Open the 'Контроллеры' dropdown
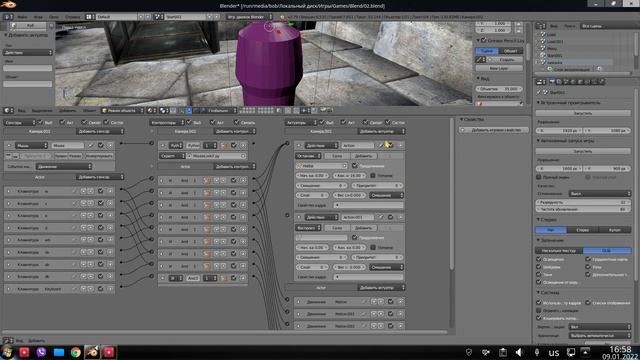 point(167,122)
